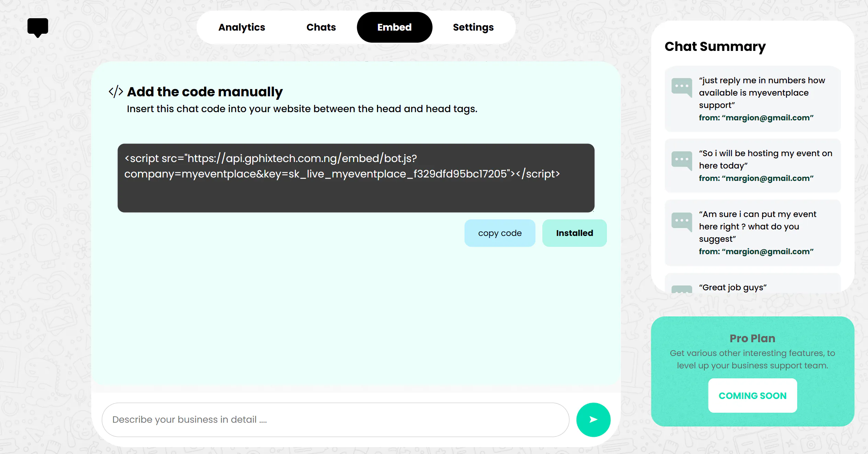Focus the business description input field

335,420
